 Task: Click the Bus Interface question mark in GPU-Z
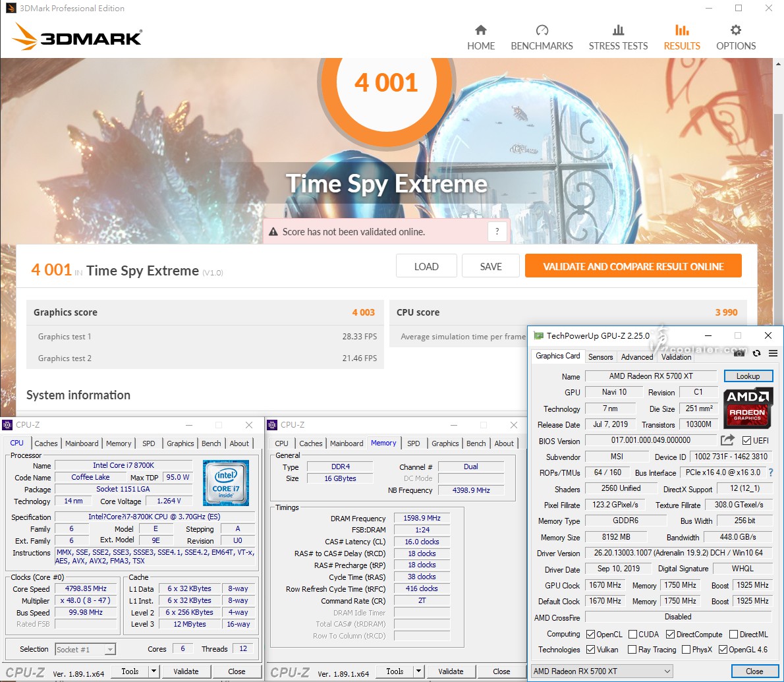click(x=771, y=472)
